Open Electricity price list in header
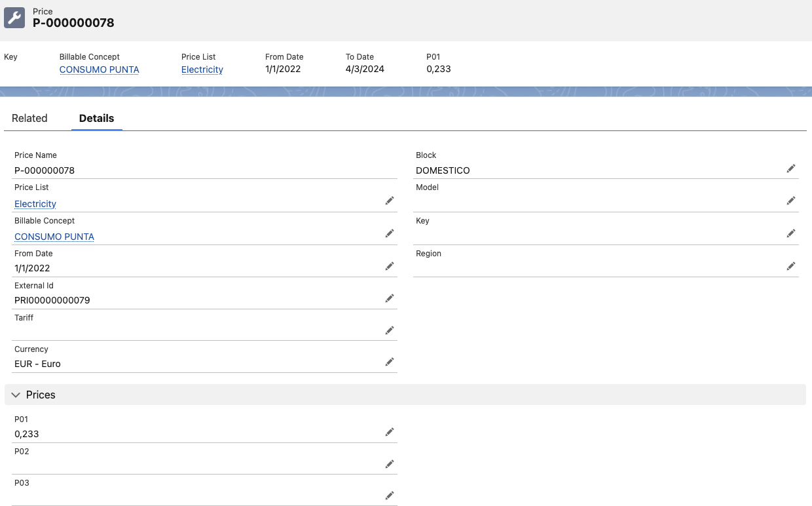The image size is (812, 506). 202,69
